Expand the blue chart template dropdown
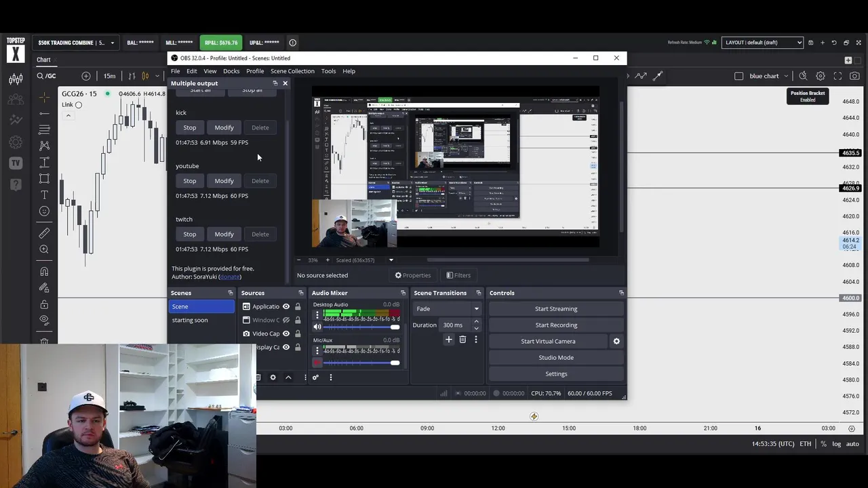This screenshot has width=868, height=488. pyautogui.click(x=786, y=76)
